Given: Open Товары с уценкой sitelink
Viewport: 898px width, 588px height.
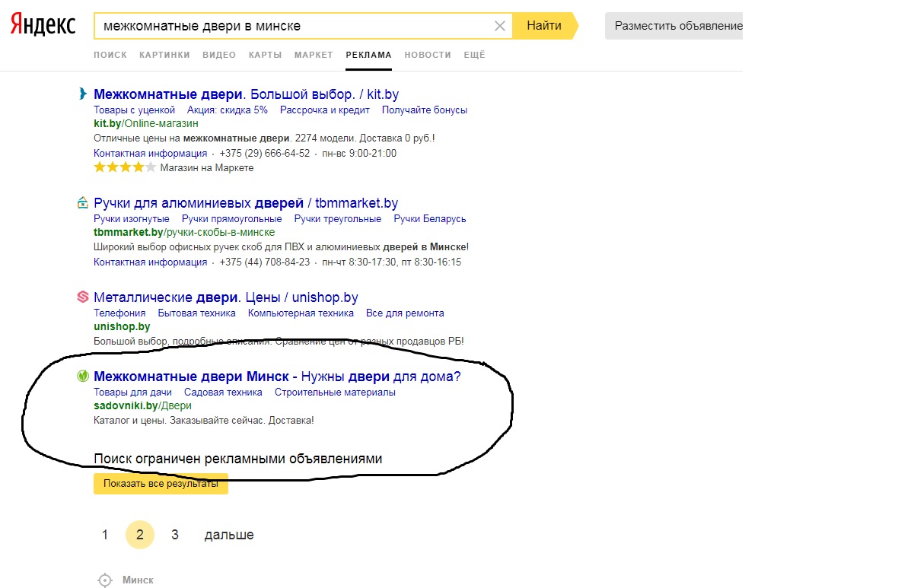Looking at the screenshot, I should (134, 110).
